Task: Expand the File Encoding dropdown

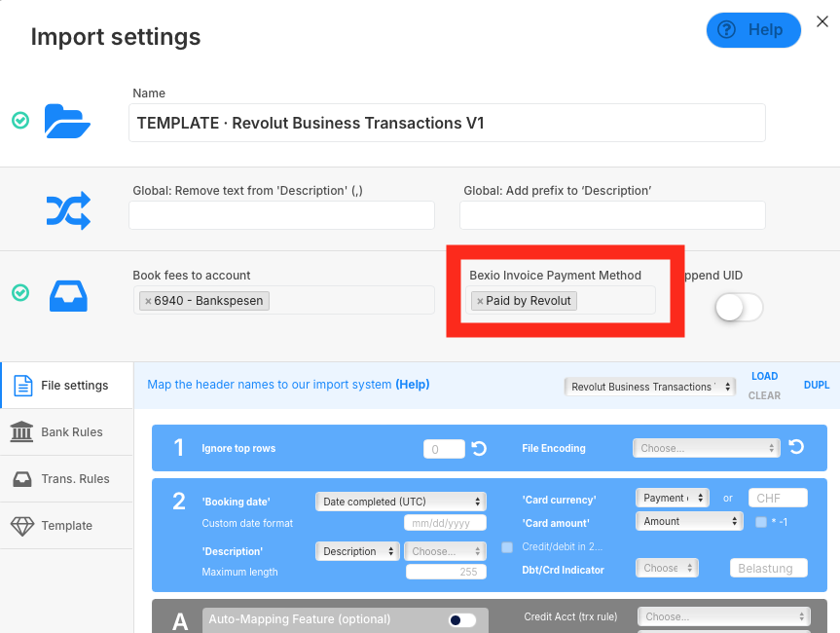Action: [x=706, y=449]
